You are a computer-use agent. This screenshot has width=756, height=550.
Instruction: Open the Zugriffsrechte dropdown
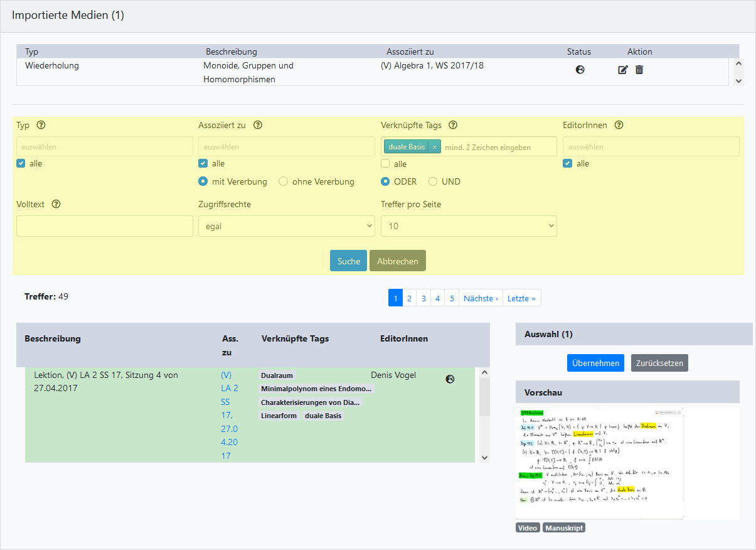(x=286, y=226)
